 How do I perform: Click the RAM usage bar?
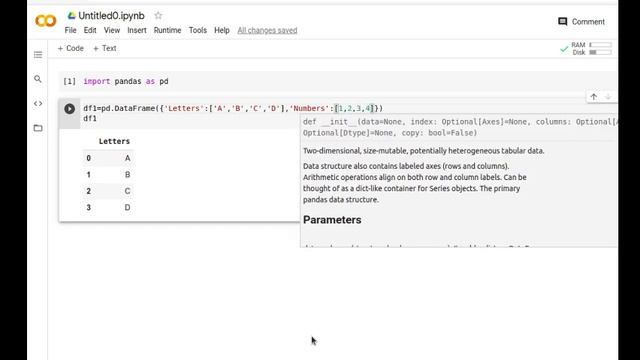pyautogui.click(x=600, y=45)
